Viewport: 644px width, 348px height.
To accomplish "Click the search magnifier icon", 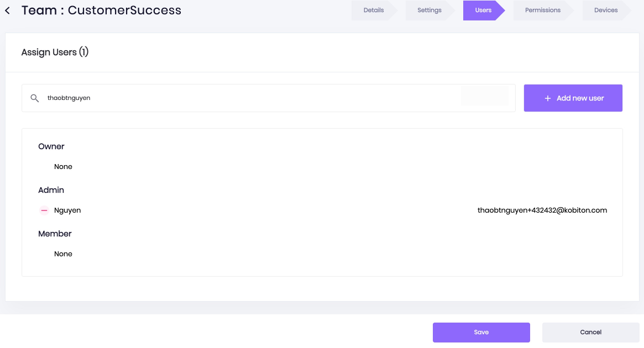I will (x=34, y=98).
